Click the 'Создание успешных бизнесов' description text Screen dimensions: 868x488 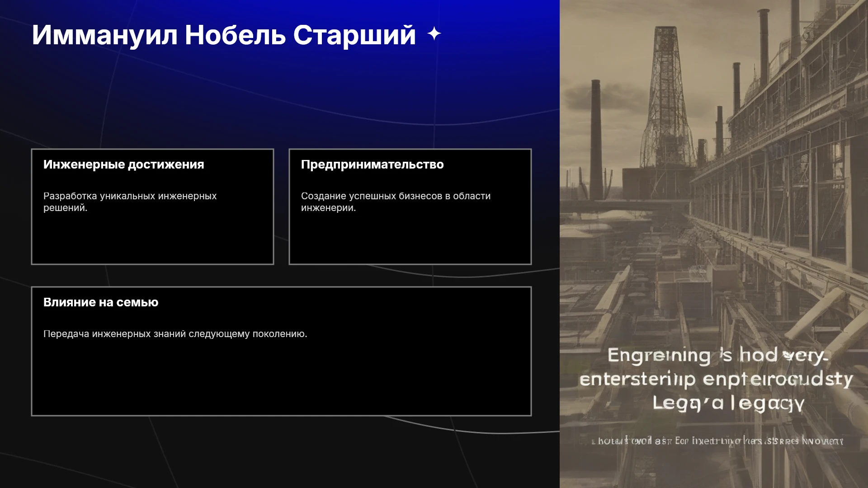pos(396,202)
